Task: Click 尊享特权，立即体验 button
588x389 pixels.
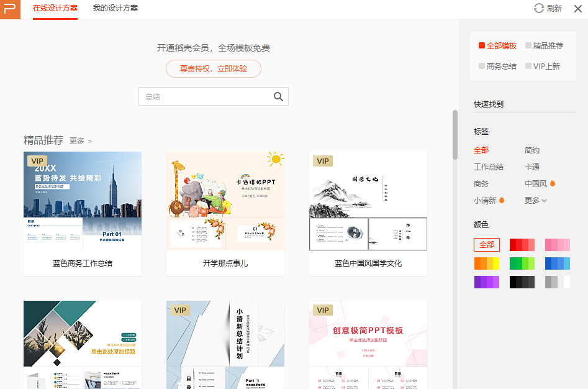Action: click(x=213, y=69)
